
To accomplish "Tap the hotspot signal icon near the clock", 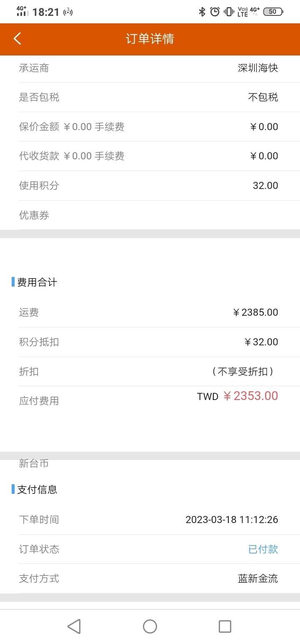I will pyautogui.click(x=68, y=12).
